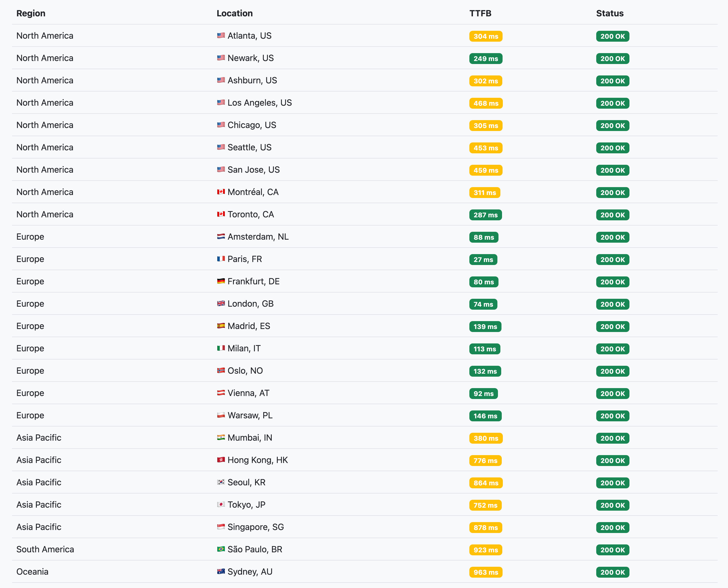
Task: Click the 200 OK badge for Toronto
Action: (x=613, y=215)
